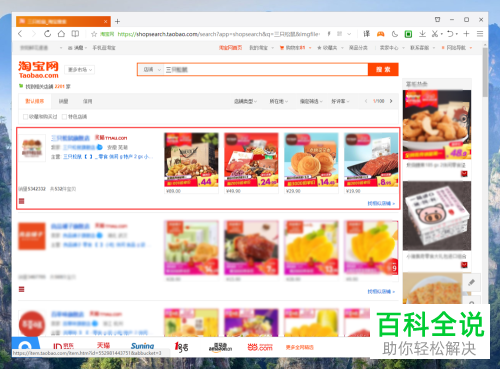Expand the 我的淘宝 dropdown menu
This screenshot has height=369, width=500.
tap(262, 48)
